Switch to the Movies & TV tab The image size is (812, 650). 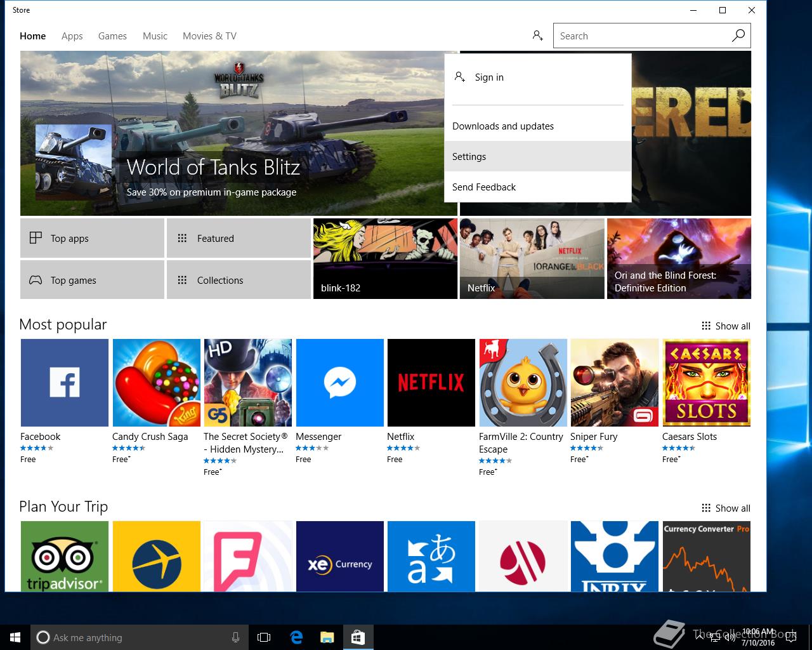tap(209, 36)
